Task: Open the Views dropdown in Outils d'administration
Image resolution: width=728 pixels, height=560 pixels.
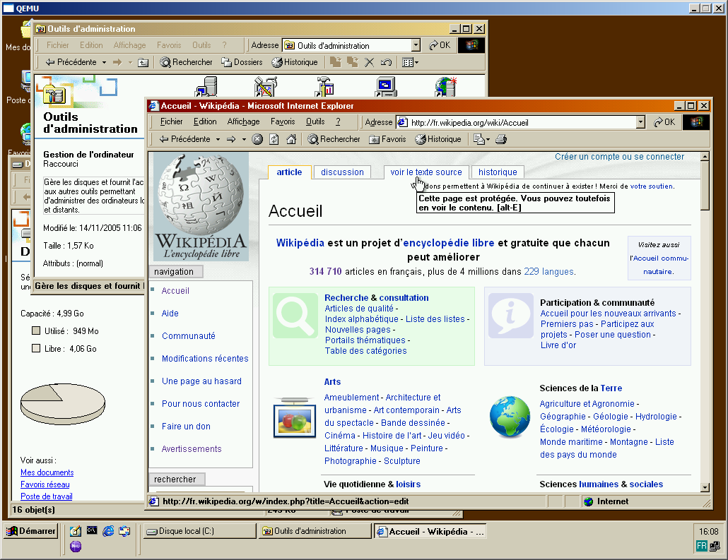Action: pos(410,62)
